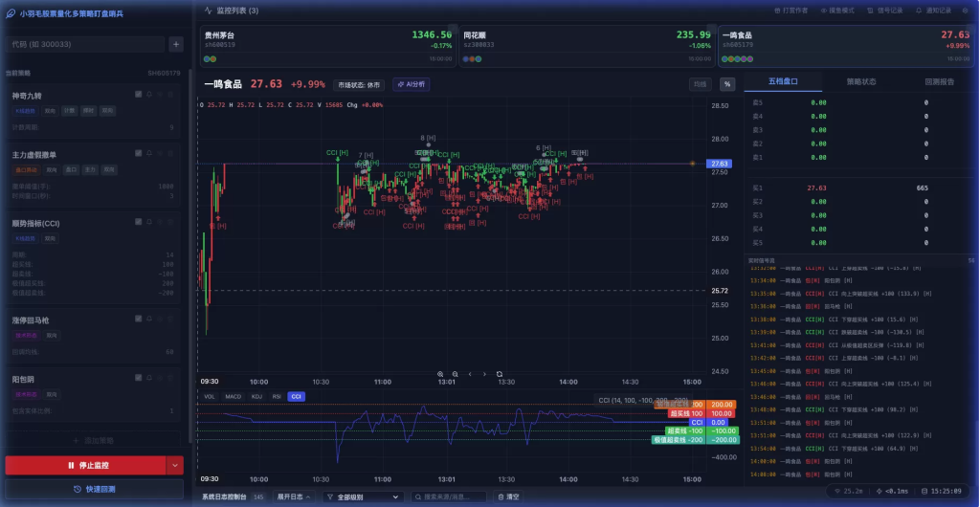980x507 pixels.
Task: Click the AI分析 button
Action: pos(412,84)
